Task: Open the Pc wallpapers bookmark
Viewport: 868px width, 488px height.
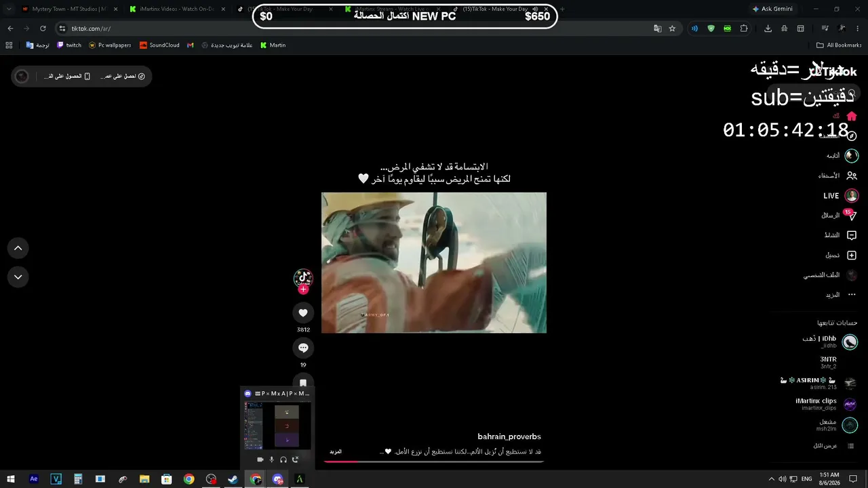Action: tap(110, 45)
